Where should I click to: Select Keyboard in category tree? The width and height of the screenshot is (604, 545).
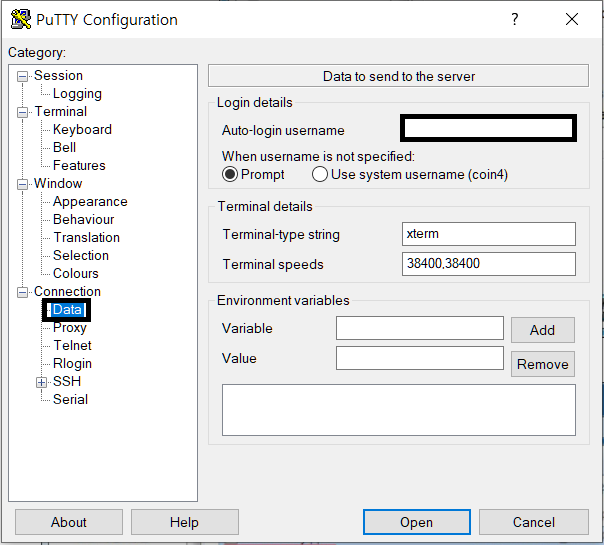click(x=82, y=129)
